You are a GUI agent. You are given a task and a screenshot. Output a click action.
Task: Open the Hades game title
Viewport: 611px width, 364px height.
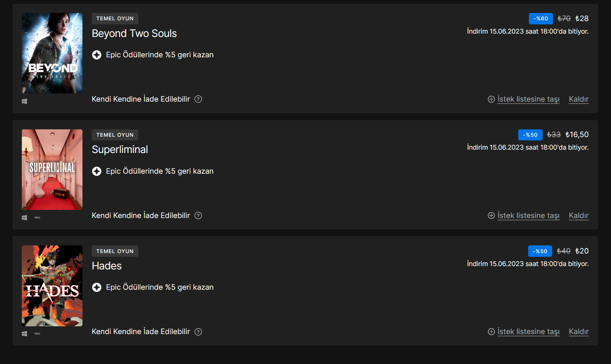[x=107, y=266]
